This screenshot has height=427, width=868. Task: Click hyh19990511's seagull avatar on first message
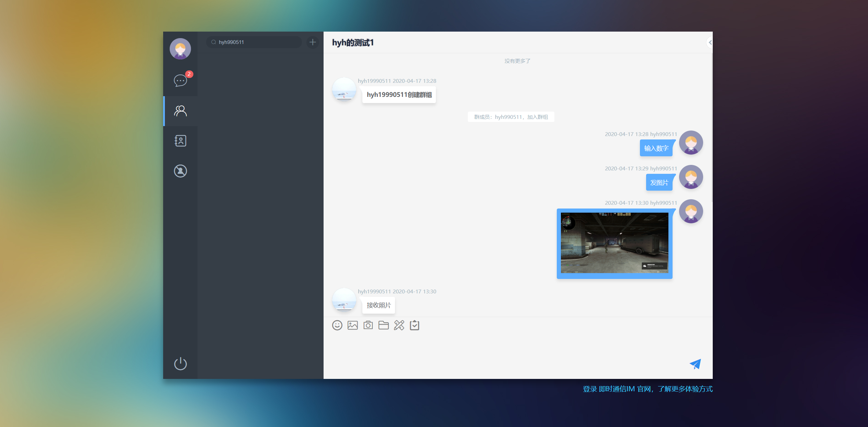pos(344,90)
